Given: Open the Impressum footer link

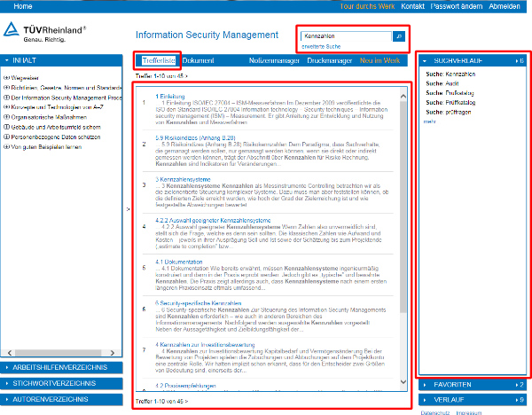Looking at the screenshot, I should [468, 412].
